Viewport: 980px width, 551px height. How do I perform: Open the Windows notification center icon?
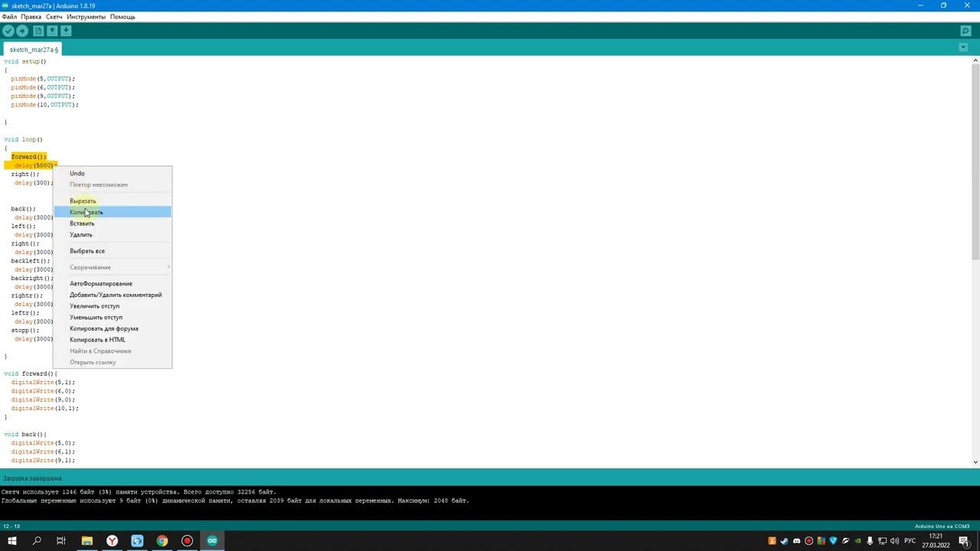[x=965, y=541]
